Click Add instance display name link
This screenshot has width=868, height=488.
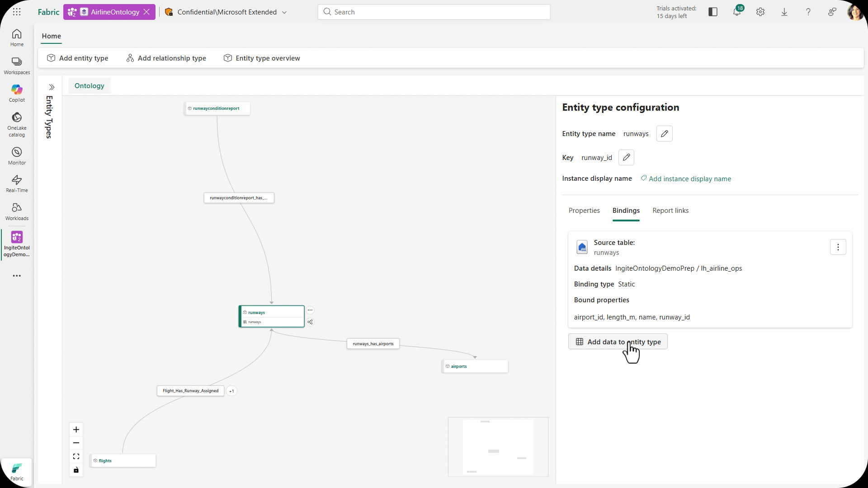(x=689, y=179)
